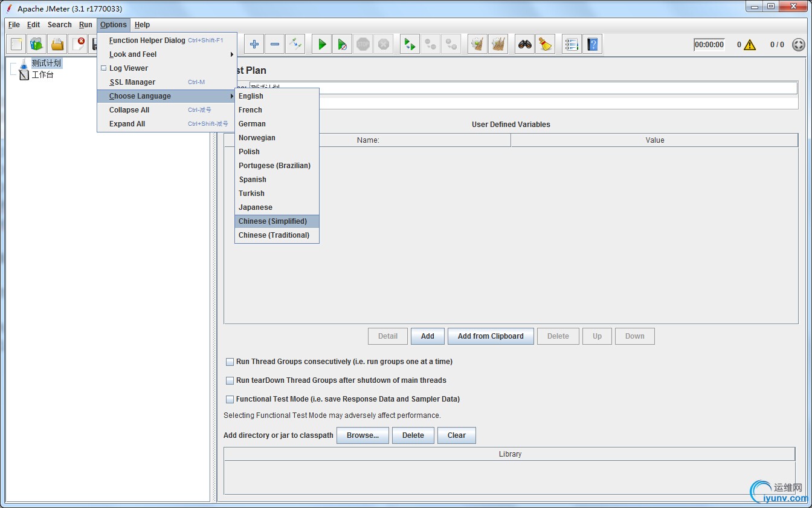Select Chinese (Traditional) language
This screenshot has height=508, width=812.
[277, 235]
